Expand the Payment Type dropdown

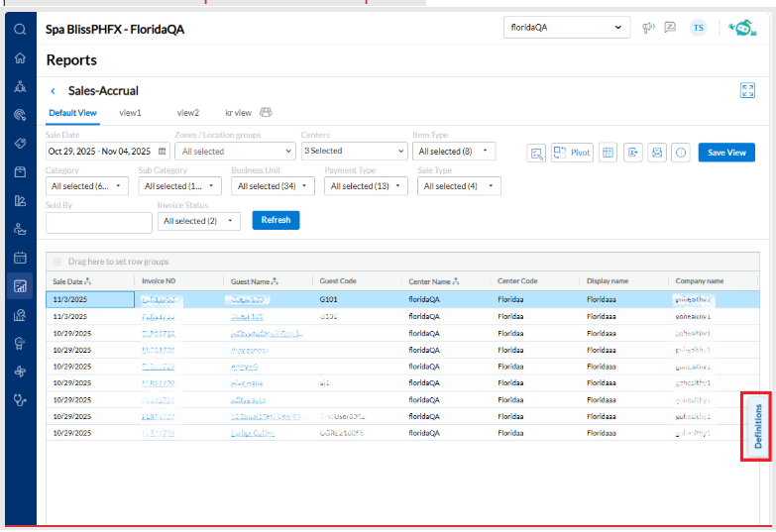coord(366,185)
